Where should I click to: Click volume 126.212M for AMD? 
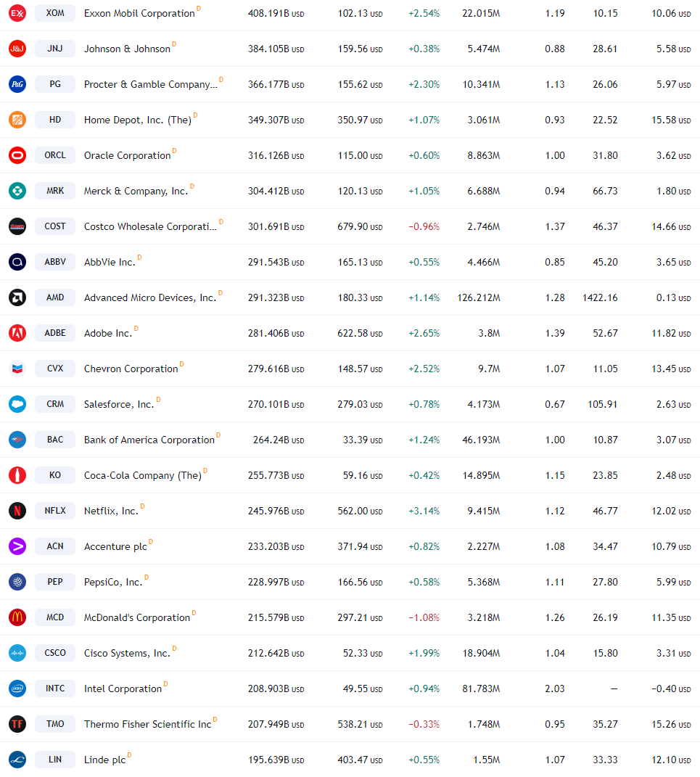click(479, 298)
